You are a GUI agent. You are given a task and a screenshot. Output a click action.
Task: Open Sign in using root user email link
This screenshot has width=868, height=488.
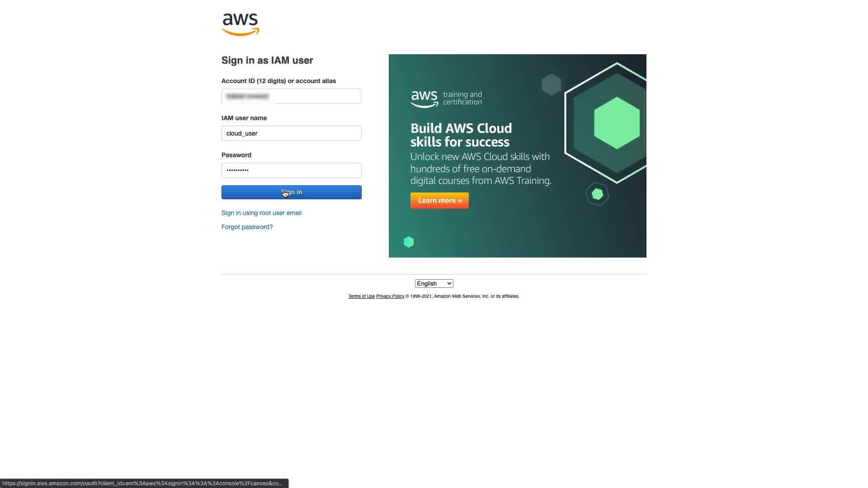pyautogui.click(x=261, y=213)
